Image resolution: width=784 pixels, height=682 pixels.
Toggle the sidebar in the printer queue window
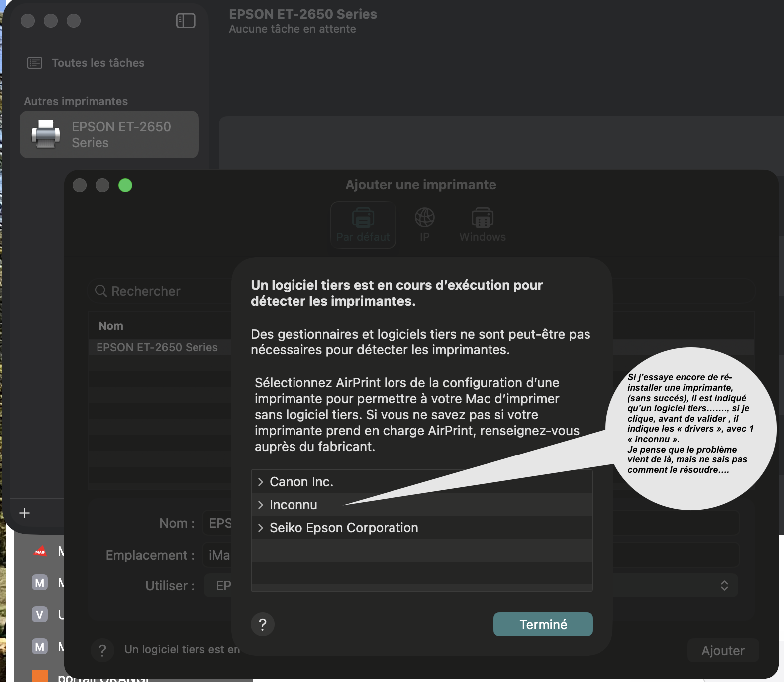[186, 21]
